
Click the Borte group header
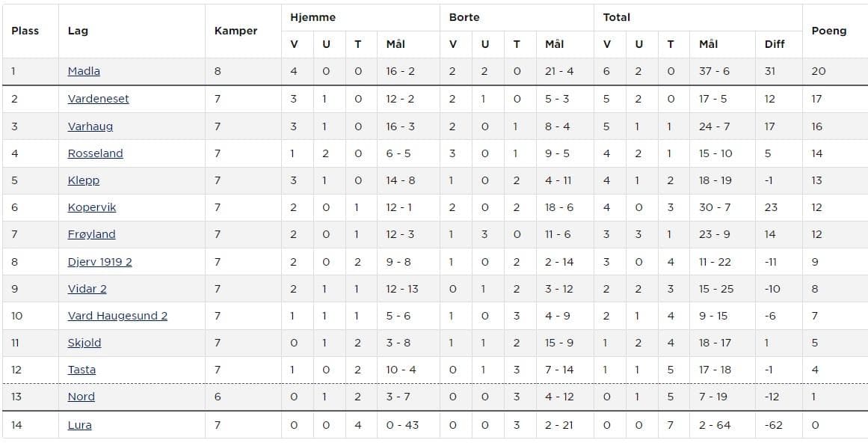pos(464,17)
